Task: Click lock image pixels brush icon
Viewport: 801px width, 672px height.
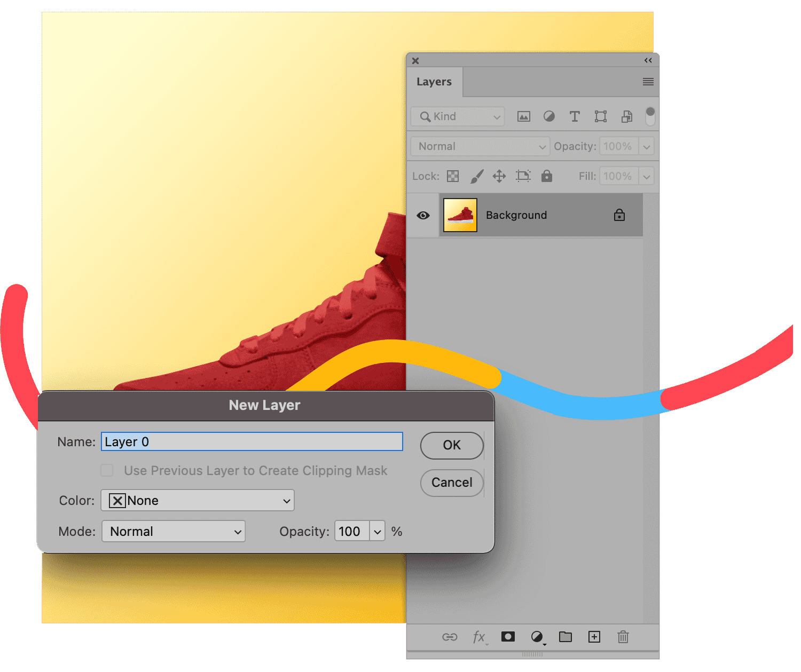Action: tap(476, 176)
